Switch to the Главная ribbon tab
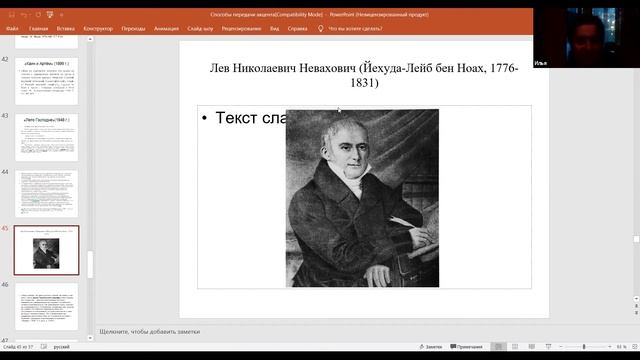Screen dimensions: 640x360 38,29
